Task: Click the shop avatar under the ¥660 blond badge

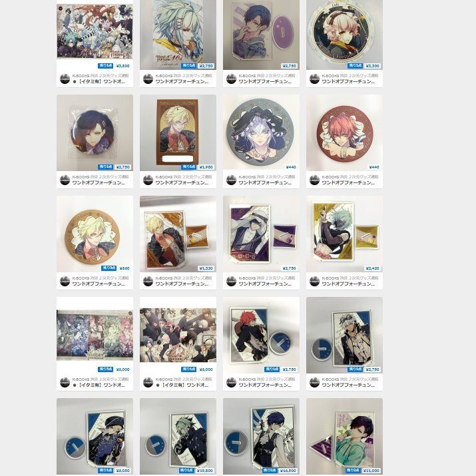Action: tap(65, 281)
